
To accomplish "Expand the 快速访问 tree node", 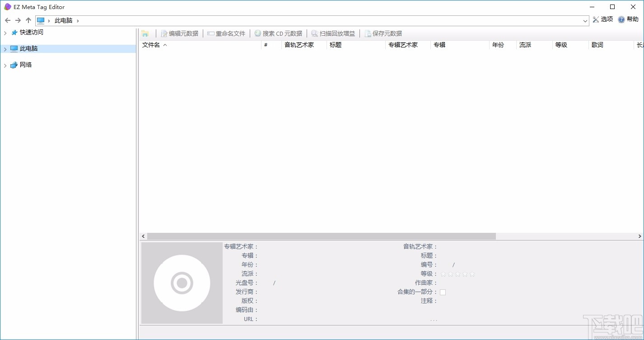I will (5, 32).
